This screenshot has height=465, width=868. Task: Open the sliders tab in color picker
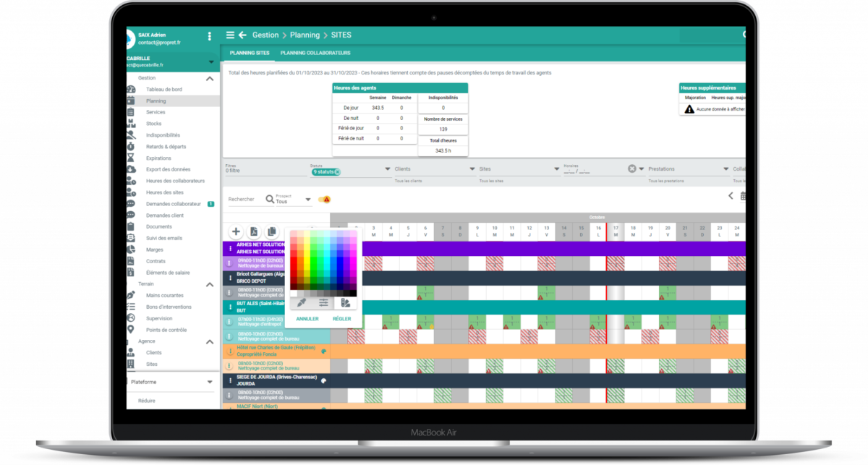click(x=323, y=302)
